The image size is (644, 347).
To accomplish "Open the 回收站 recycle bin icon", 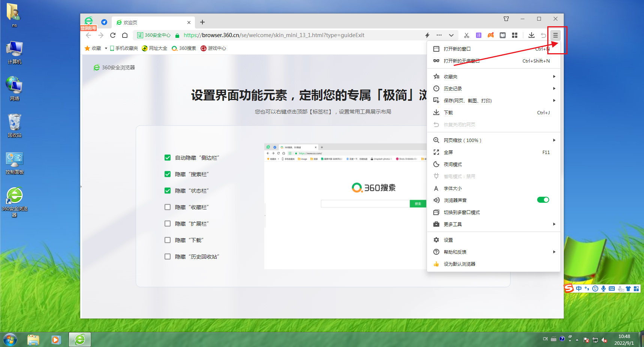I will (15, 126).
